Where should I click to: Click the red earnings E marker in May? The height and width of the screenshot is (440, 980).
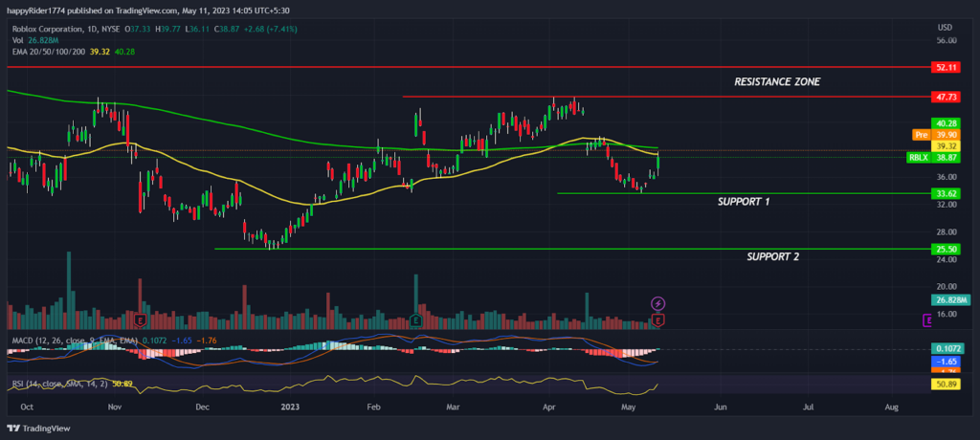658,320
